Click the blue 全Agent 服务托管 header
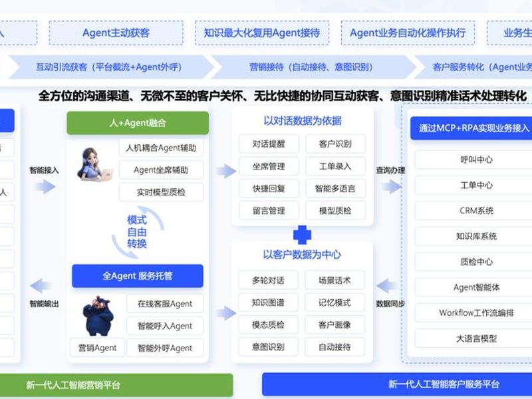532x399 pixels. (138, 276)
